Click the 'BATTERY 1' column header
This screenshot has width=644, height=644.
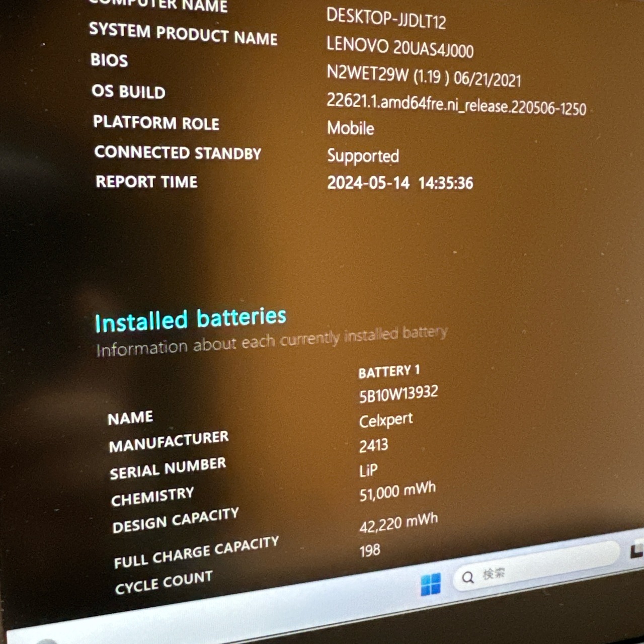pos(389,371)
